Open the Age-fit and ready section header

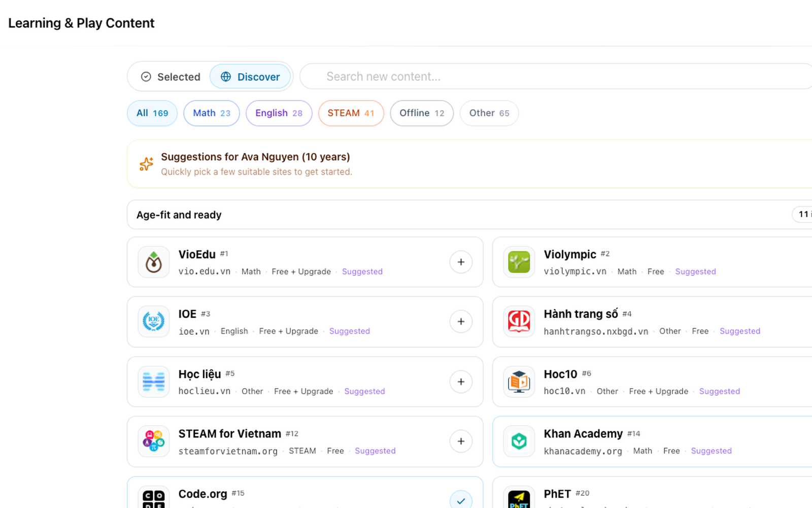click(x=469, y=214)
